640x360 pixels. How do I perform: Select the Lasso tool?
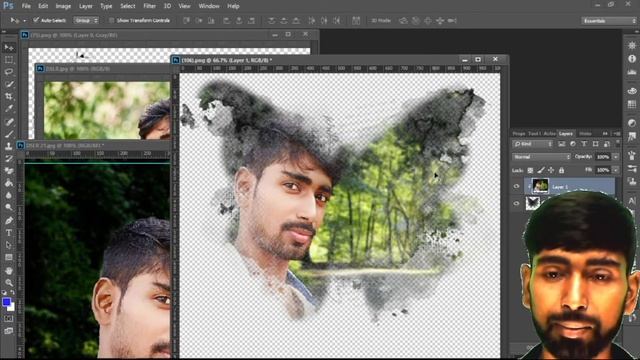9,72
